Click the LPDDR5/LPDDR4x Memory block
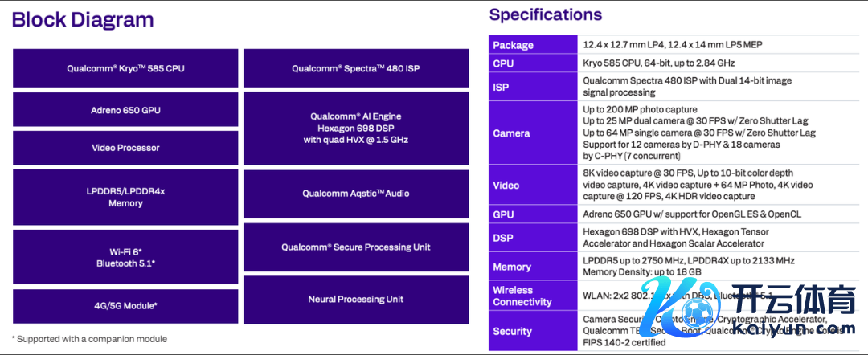Screen dimensions: 868x355 point(125,197)
